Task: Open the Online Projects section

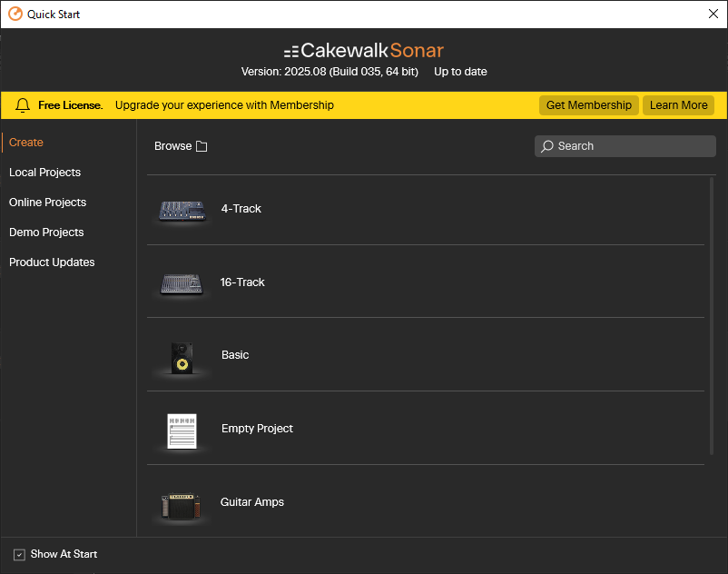Action: point(48,202)
